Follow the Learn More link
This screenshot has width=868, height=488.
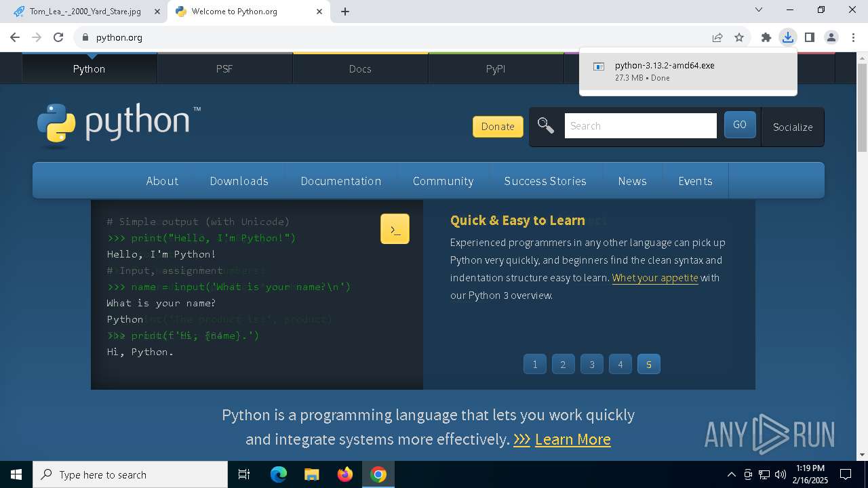pos(572,439)
